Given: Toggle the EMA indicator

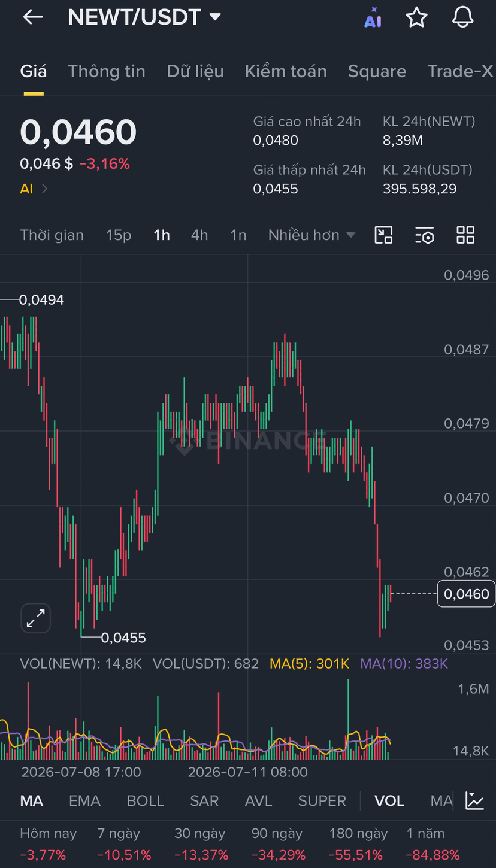Looking at the screenshot, I should pos(84,801).
